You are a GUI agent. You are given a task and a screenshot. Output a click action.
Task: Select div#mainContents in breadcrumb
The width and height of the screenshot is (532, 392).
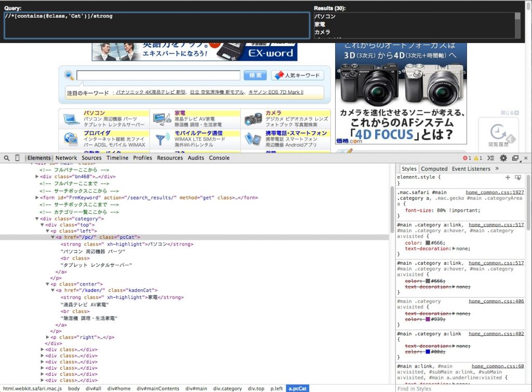coord(158,388)
